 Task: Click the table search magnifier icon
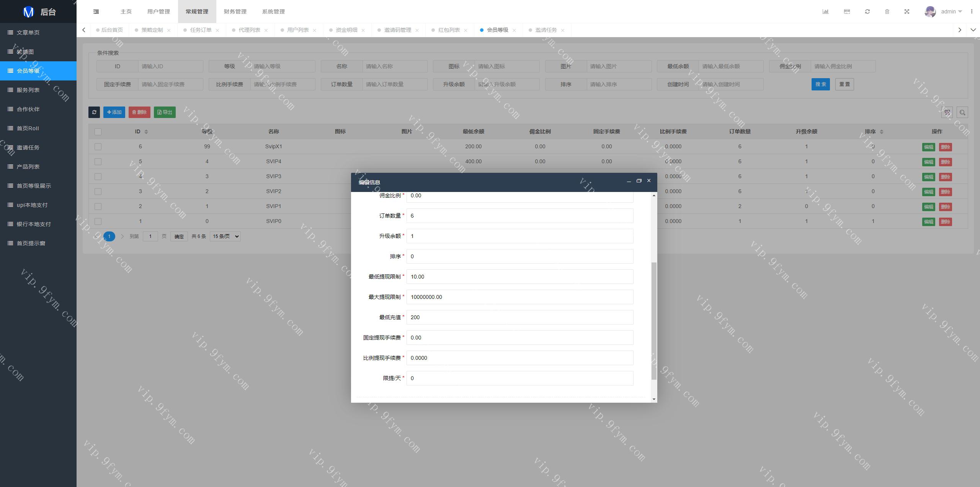tap(962, 112)
